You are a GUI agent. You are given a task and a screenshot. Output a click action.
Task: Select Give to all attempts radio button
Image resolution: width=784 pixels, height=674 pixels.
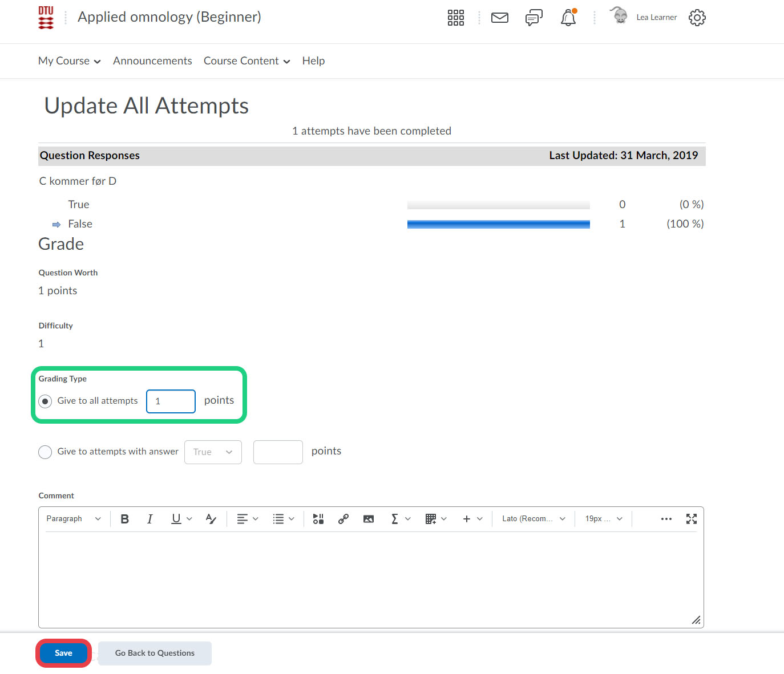[45, 401]
